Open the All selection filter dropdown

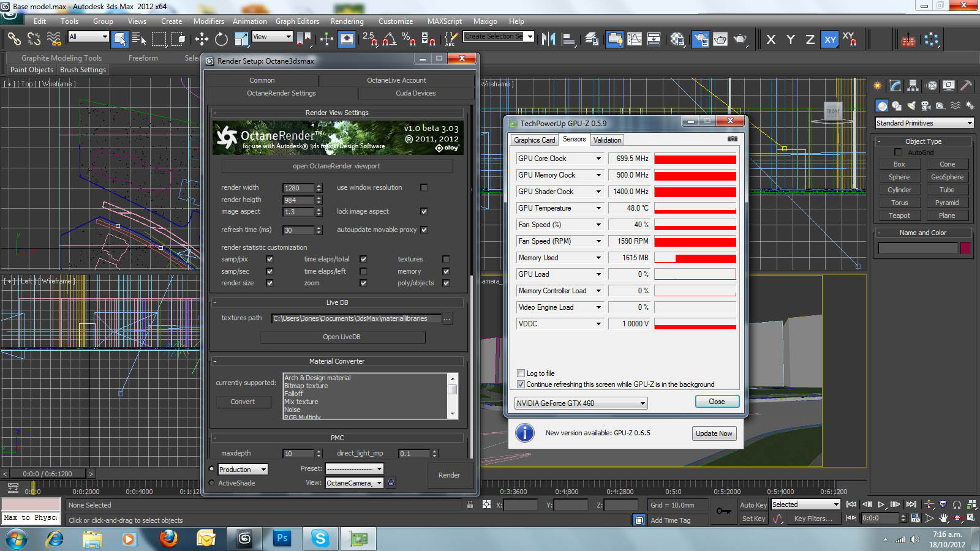(88, 37)
